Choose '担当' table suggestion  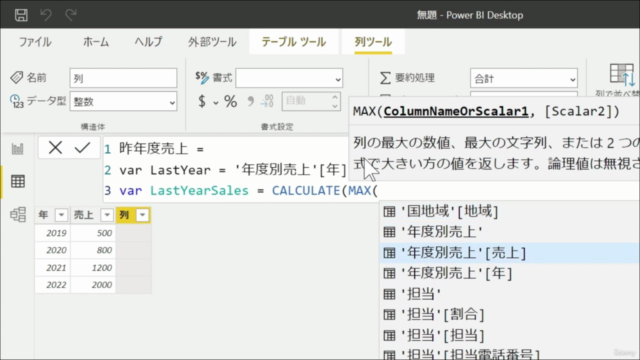[509, 293]
